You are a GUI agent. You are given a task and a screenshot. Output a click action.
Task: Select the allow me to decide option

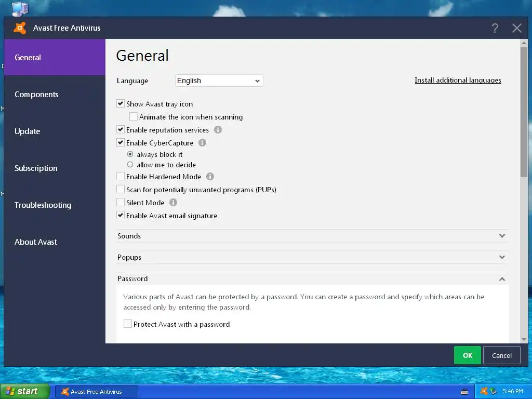tap(130, 165)
